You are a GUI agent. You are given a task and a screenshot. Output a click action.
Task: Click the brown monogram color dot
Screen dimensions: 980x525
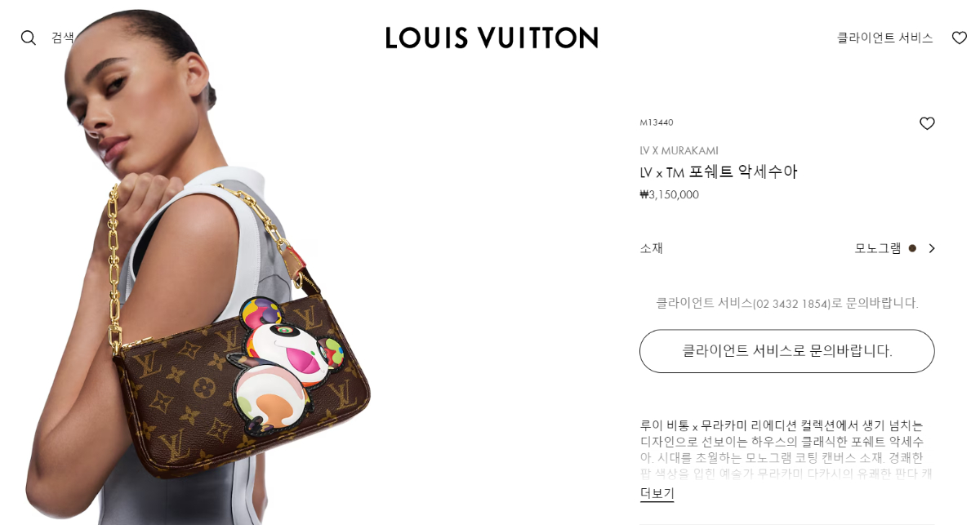(x=912, y=248)
